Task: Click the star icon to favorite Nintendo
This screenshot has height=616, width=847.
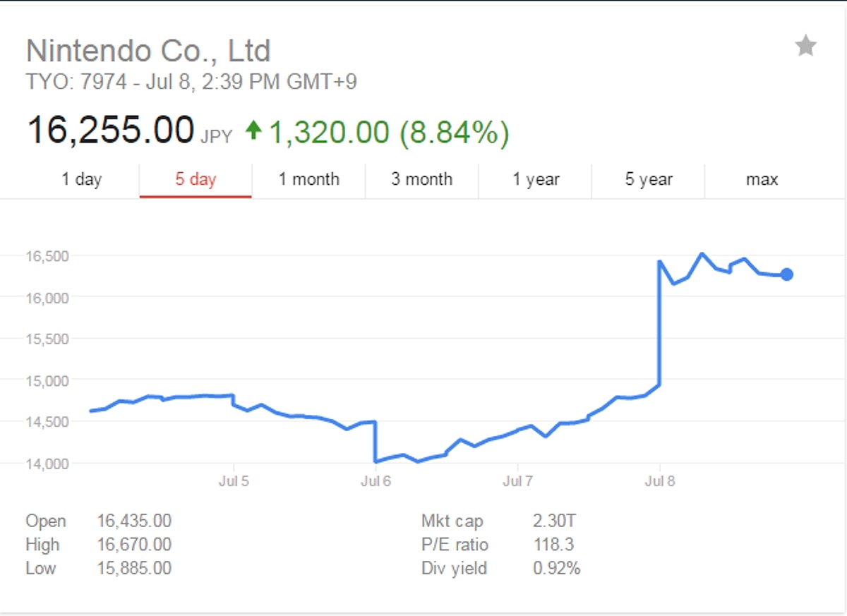Action: click(805, 47)
